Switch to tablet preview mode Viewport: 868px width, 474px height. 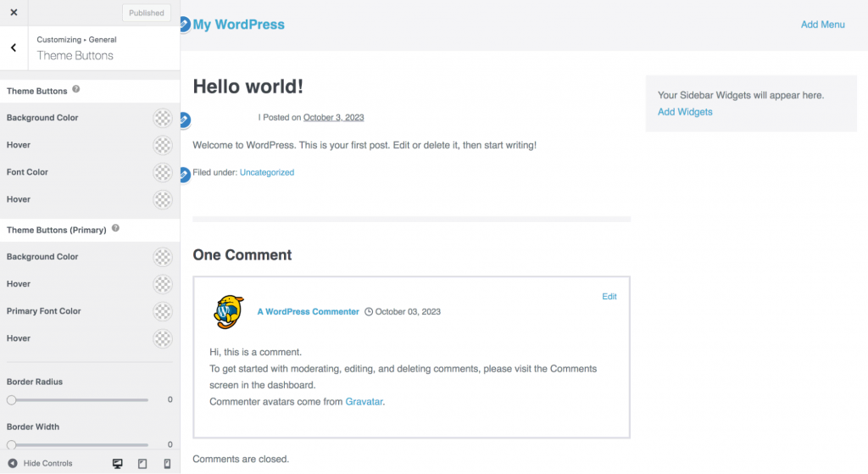pos(142,464)
